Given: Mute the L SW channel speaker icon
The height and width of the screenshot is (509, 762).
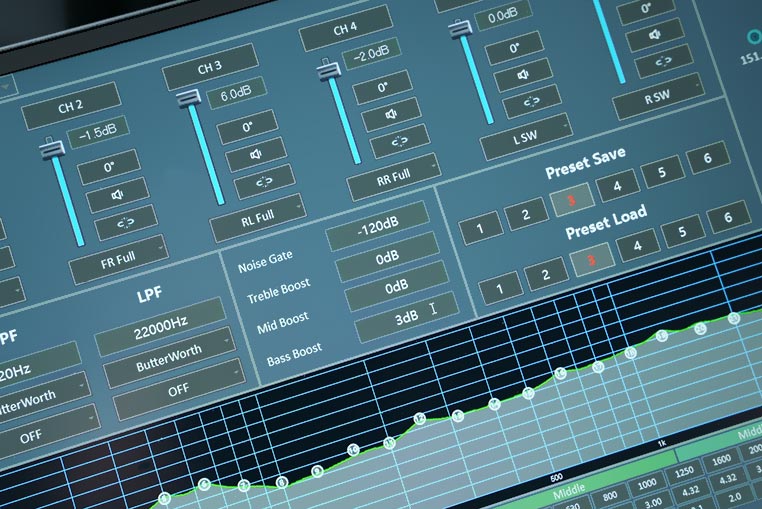Looking at the screenshot, I should point(523,75).
